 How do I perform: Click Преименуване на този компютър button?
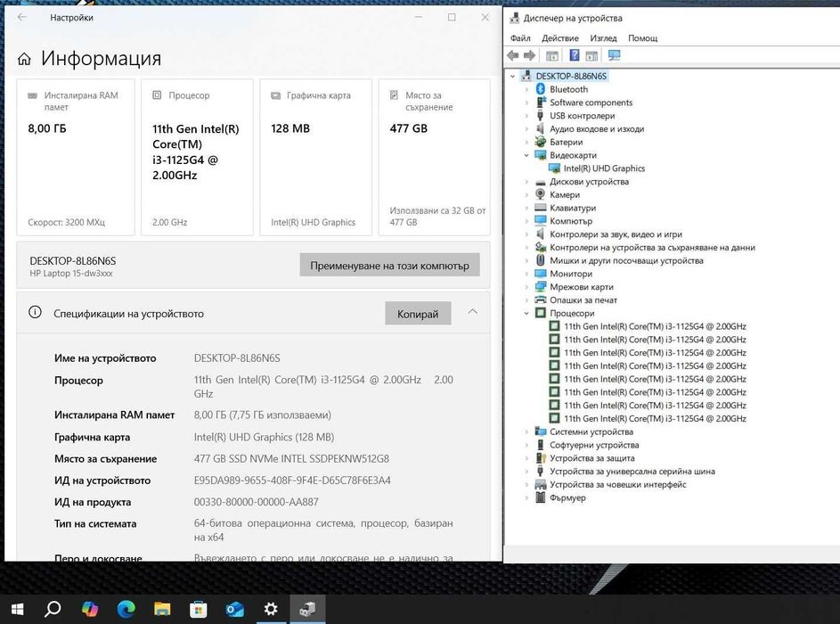[389, 266]
